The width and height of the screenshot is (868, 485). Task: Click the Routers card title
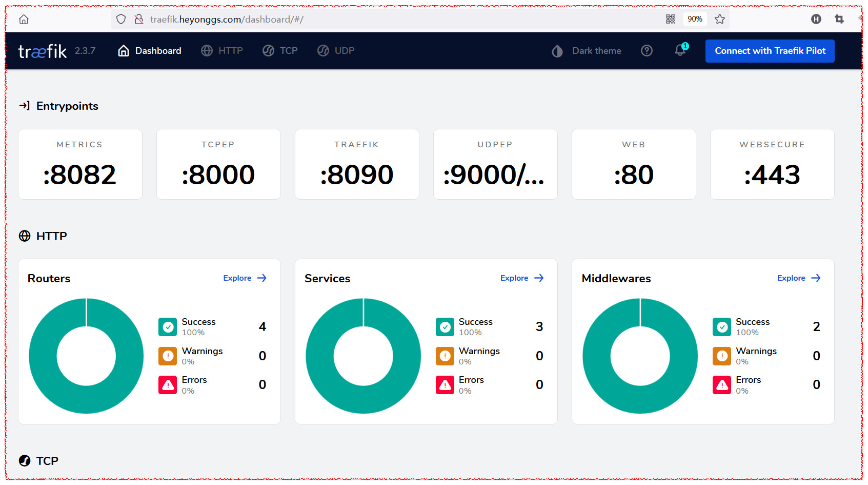49,279
